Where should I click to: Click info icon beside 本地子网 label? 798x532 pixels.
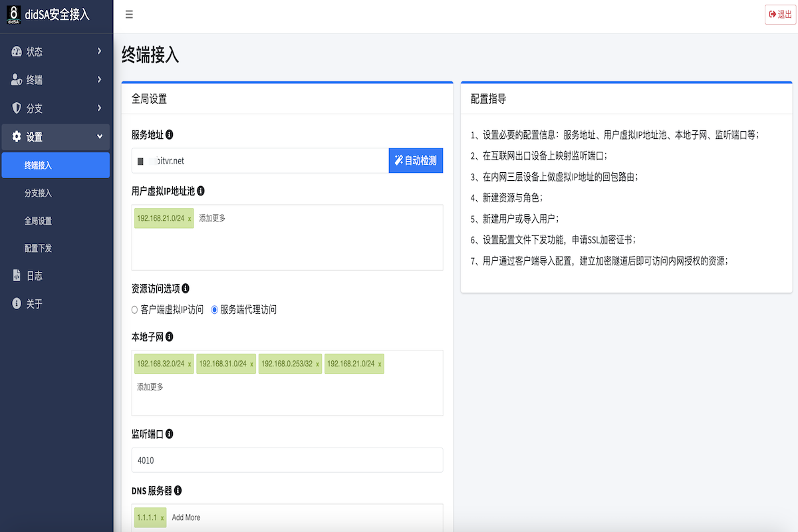tap(170, 337)
